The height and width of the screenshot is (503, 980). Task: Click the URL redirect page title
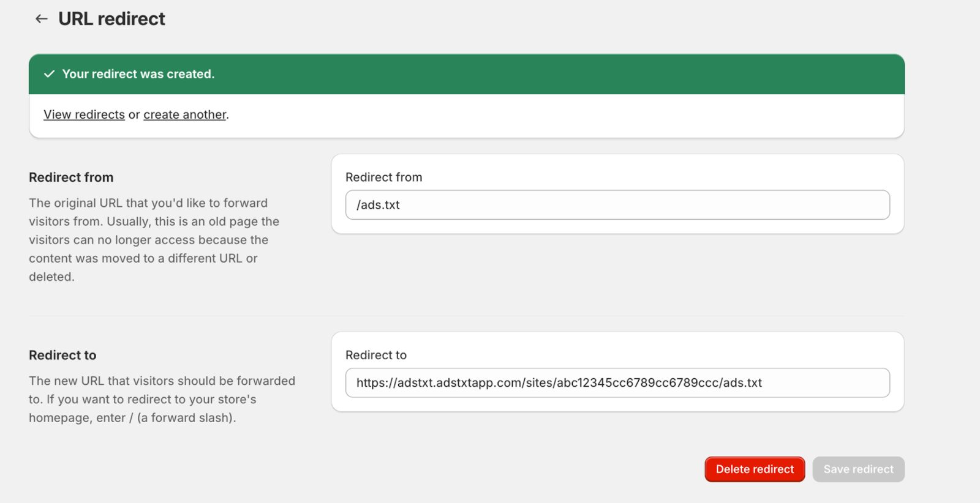click(x=111, y=19)
